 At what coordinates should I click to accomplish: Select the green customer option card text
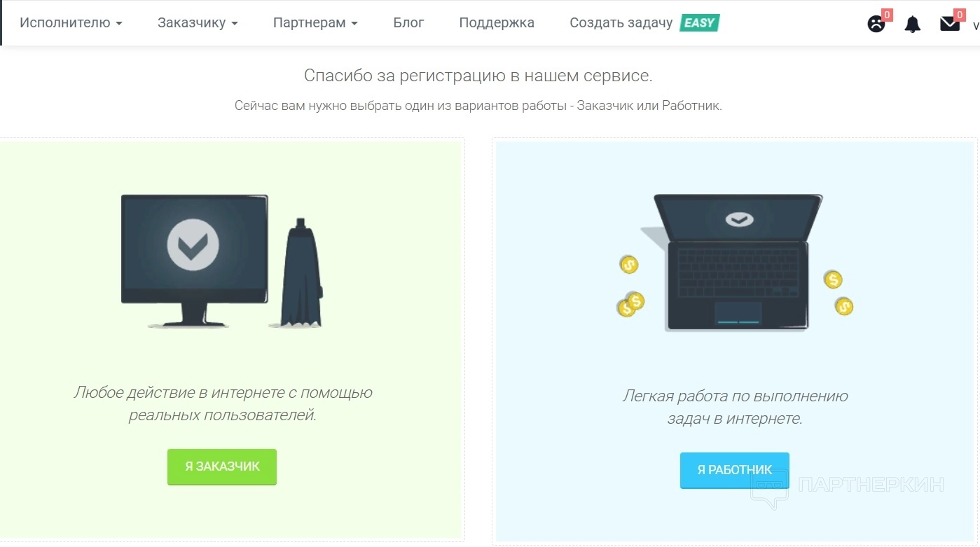pos(223,403)
